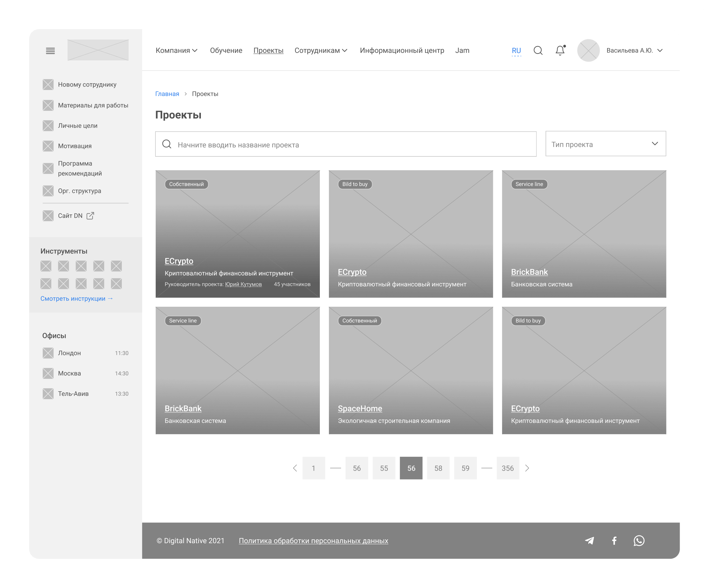This screenshot has width=709, height=588.
Task: Click the user avatar circle
Action: (588, 51)
